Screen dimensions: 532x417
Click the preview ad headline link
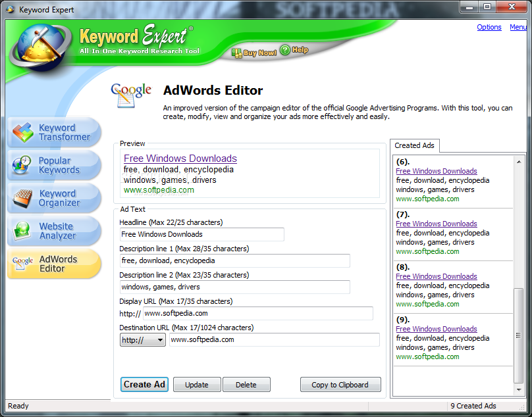[180, 159]
